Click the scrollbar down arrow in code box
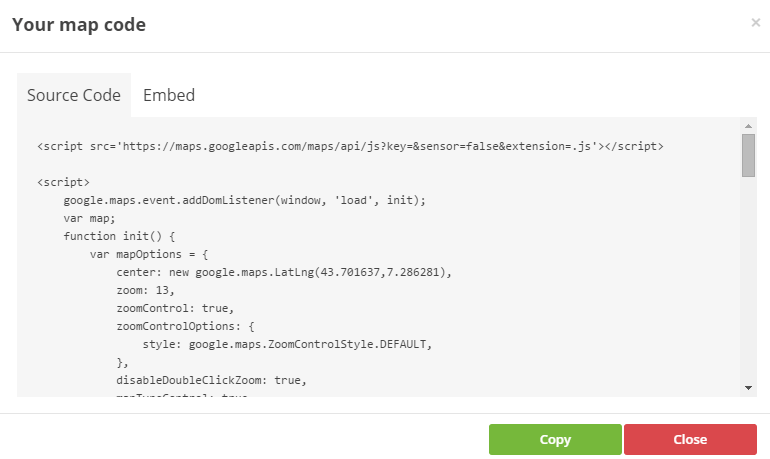Viewport: 770px width, 459px height. click(x=748, y=388)
